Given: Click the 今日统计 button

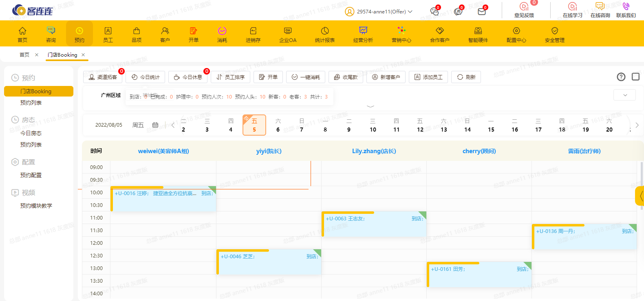Looking at the screenshot, I should [x=146, y=77].
